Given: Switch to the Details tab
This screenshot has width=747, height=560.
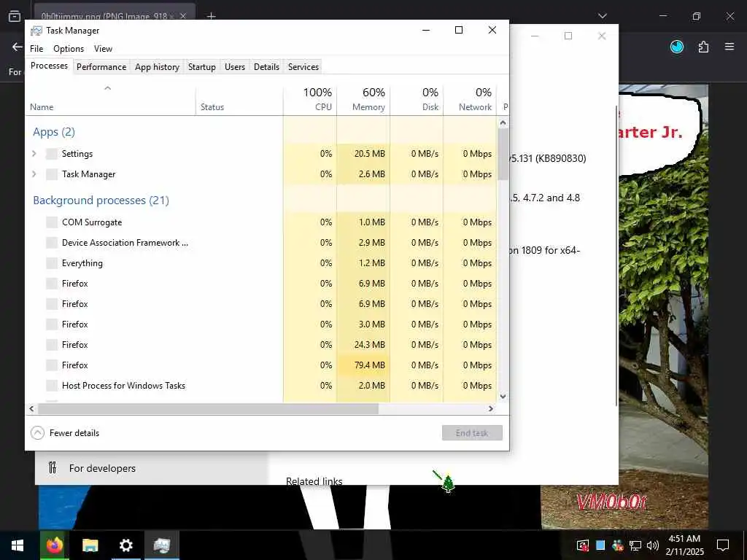Looking at the screenshot, I should coord(266,66).
